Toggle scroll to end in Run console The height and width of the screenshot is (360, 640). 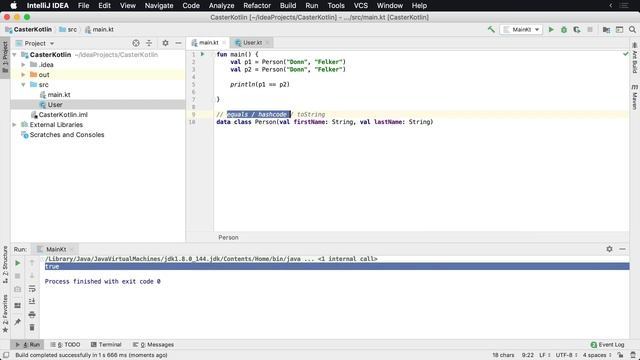click(32, 302)
